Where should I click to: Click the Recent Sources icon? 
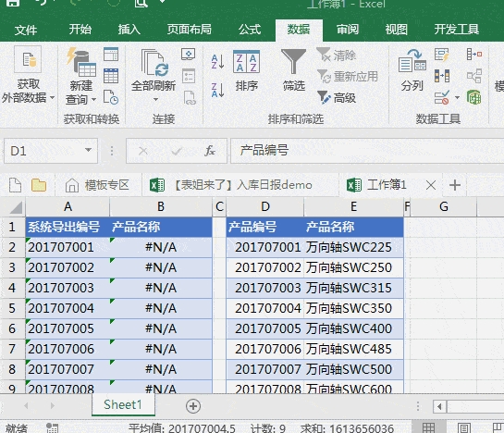coord(111,97)
